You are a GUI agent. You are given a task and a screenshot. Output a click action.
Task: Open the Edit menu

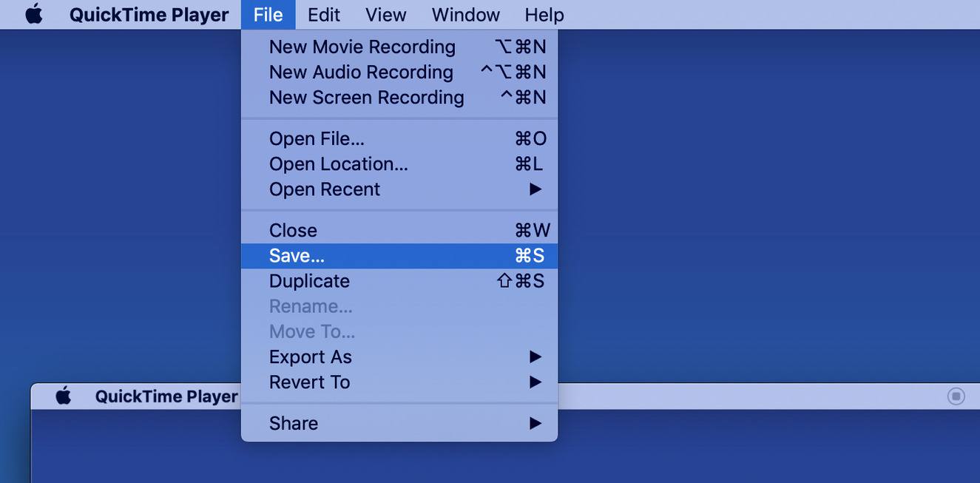click(x=323, y=14)
